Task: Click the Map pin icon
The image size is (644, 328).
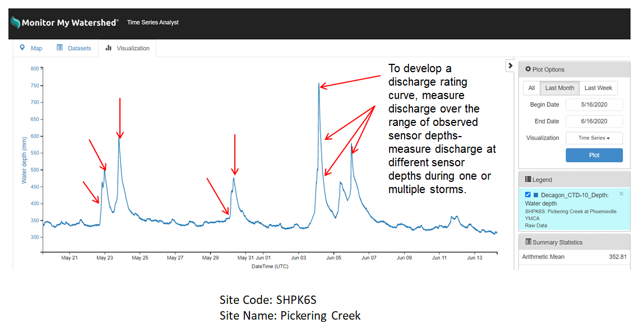Action: pos(22,48)
